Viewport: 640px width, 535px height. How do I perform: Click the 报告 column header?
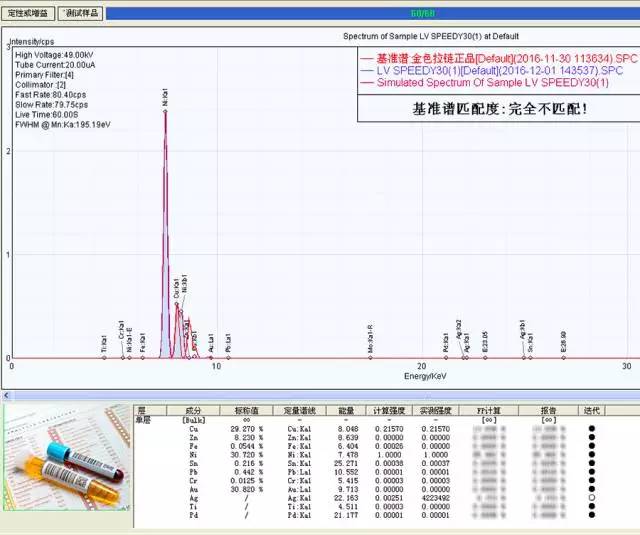(548, 410)
